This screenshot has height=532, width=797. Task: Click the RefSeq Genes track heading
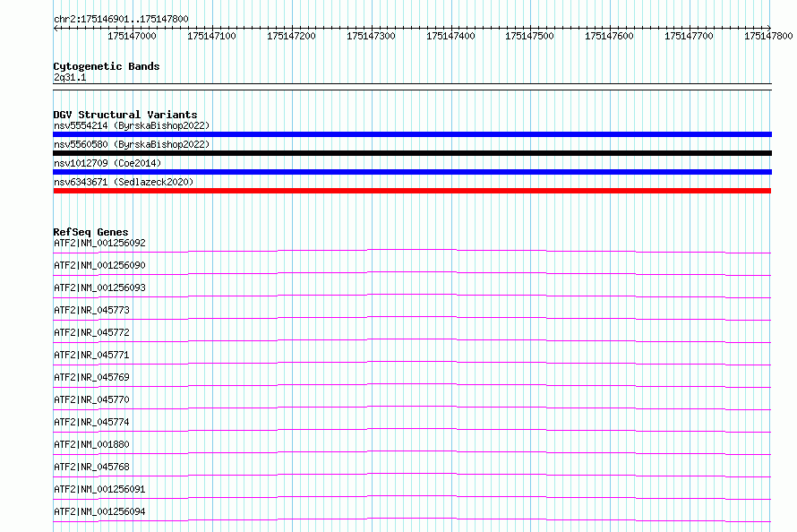[91, 232]
